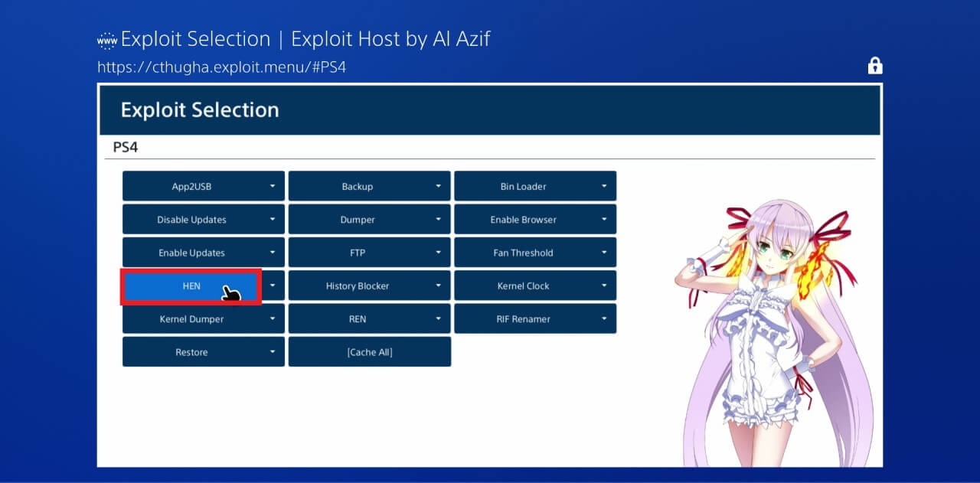Screen dimensions: 980x483
Task: Expand the Bin Loader dropdown arrow
Action: [x=604, y=187]
